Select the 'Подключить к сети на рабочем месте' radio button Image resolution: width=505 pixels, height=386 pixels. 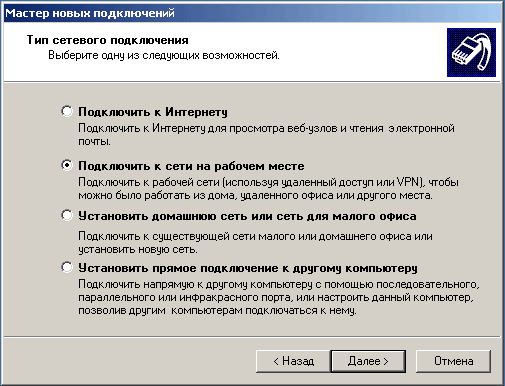(x=67, y=165)
